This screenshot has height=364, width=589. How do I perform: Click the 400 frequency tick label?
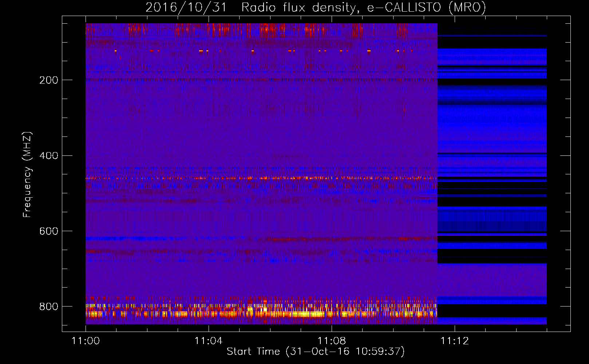click(x=49, y=156)
